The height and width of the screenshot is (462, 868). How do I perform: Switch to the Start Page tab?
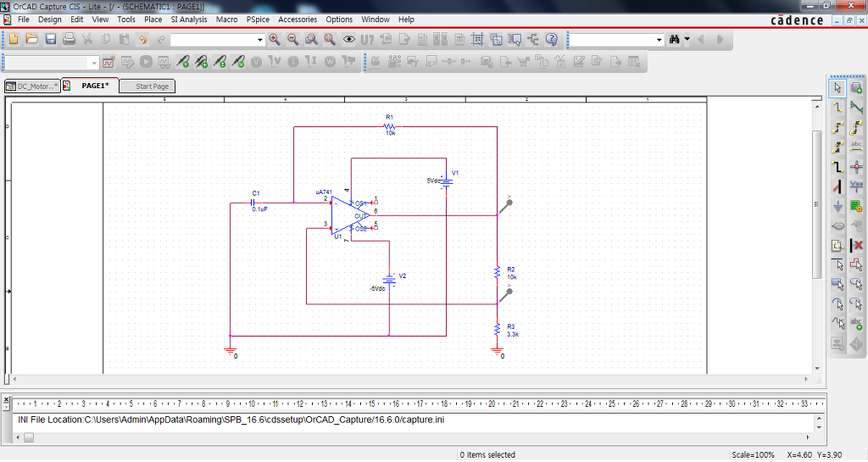pyautogui.click(x=153, y=86)
